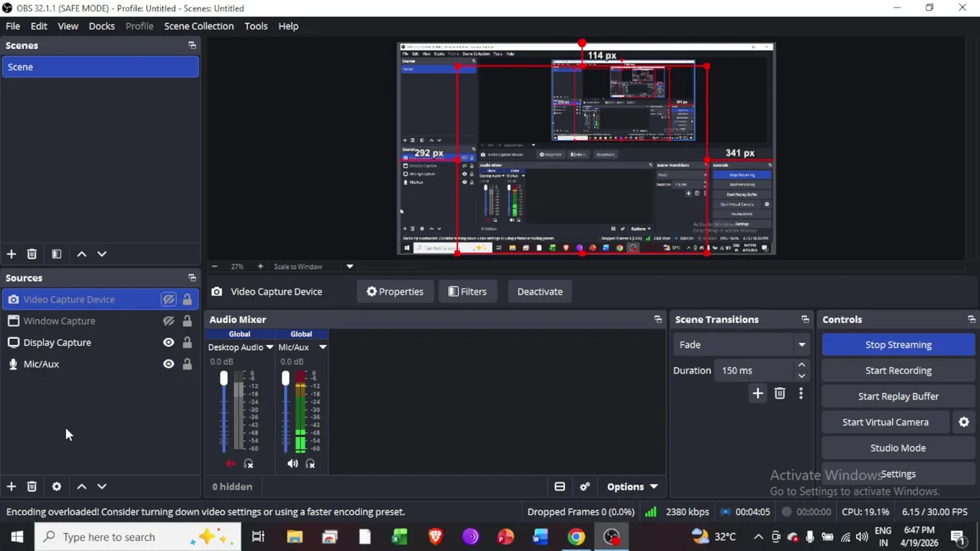The image size is (980, 551).
Task: Open the Windows Start menu
Action: [17, 536]
